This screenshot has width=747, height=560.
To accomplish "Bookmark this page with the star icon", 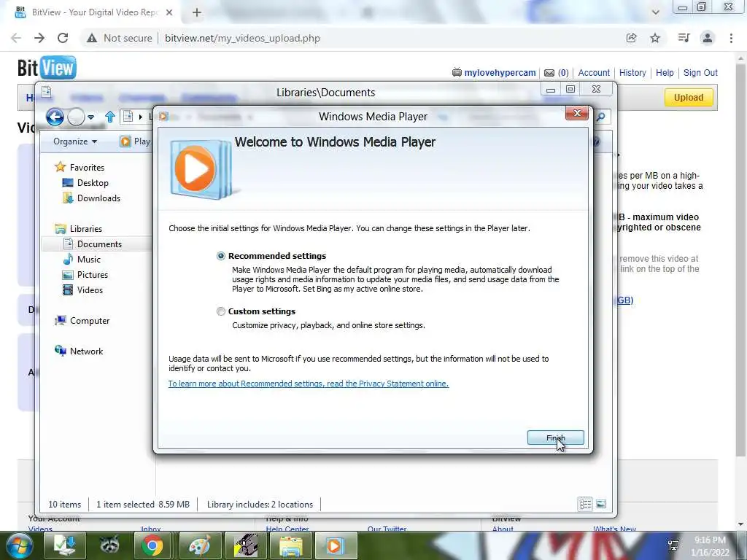I will (x=655, y=38).
